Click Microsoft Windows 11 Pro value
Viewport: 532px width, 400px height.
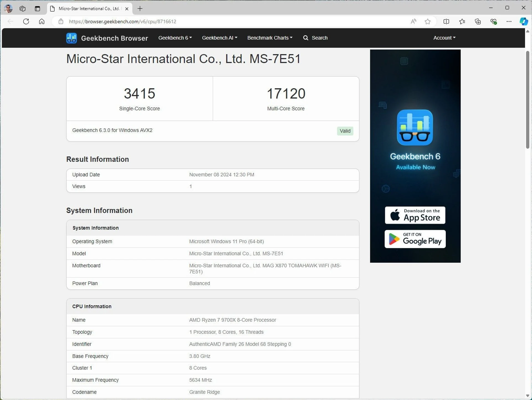coord(226,241)
